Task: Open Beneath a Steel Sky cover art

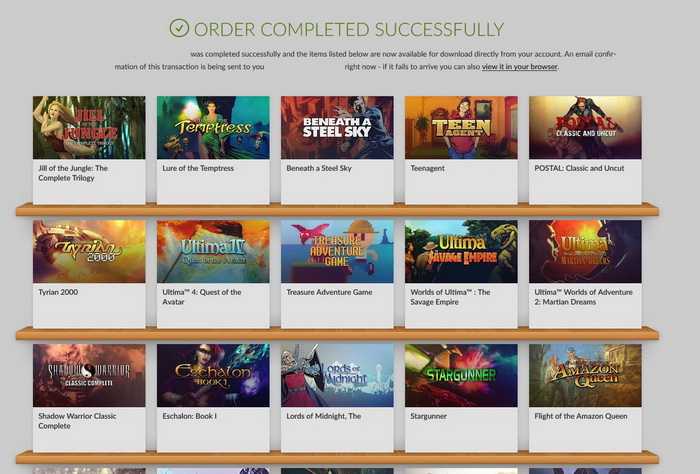Action: 338,128
